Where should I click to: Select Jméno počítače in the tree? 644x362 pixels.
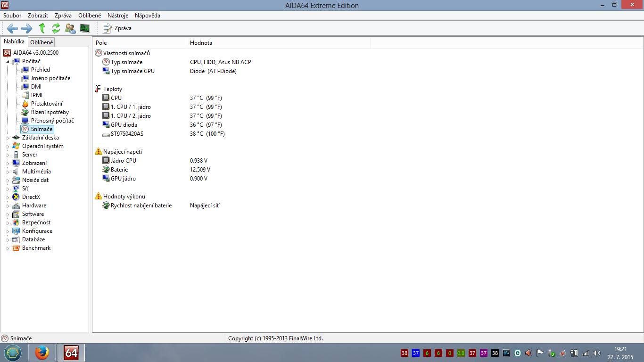point(50,78)
